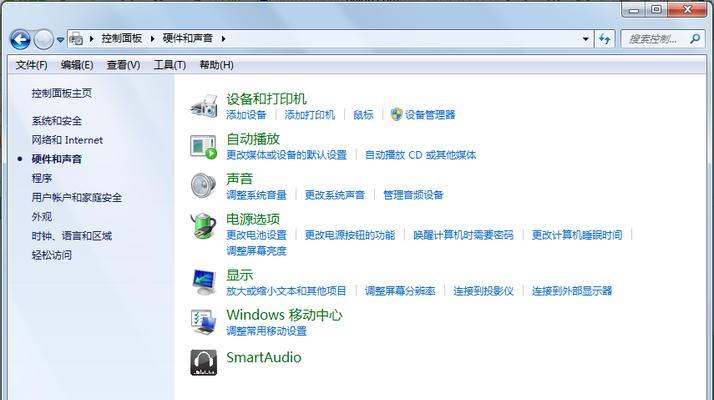Image resolution: width=714 pixels, height=400 pixels.
Task: Open the 显示 heading
Action: click(x=240, y=275)
